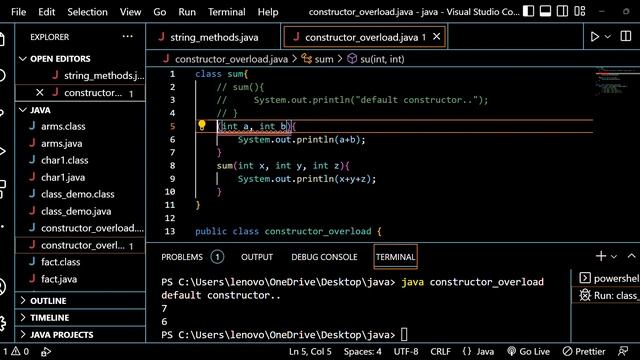
Task: Open terminal launch profile dropdown
Action: (614, 256)
